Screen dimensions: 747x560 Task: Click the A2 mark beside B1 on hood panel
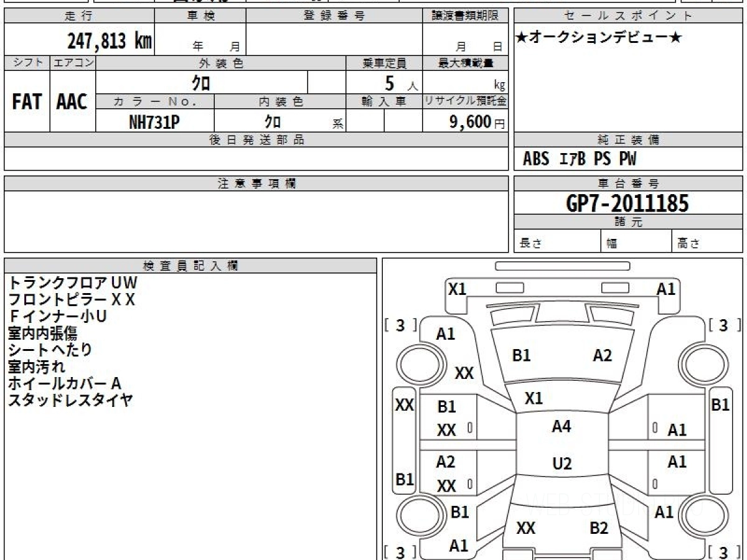[x=602, y=355]
